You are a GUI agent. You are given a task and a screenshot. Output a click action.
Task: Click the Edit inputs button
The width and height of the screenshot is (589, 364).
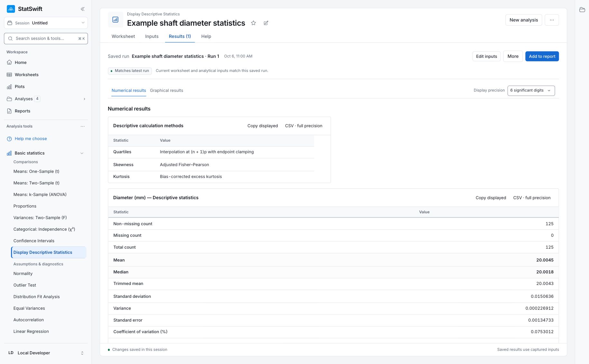[486, 56]
